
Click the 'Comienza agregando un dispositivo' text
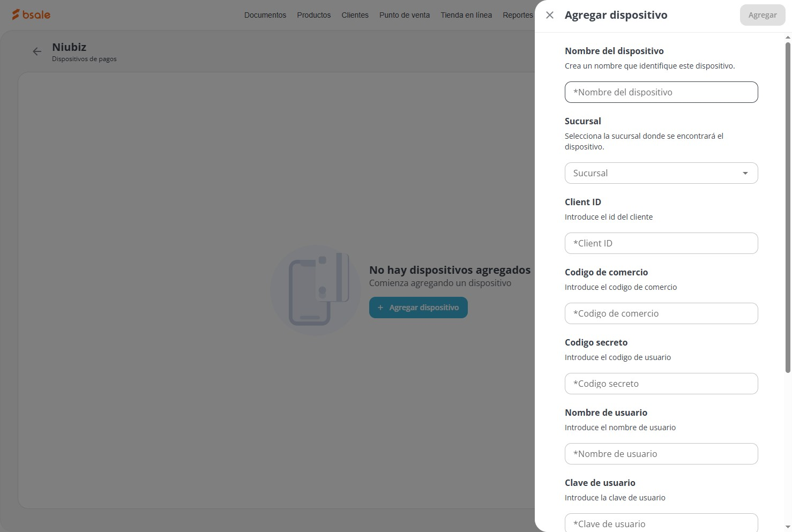coord(440,283)
